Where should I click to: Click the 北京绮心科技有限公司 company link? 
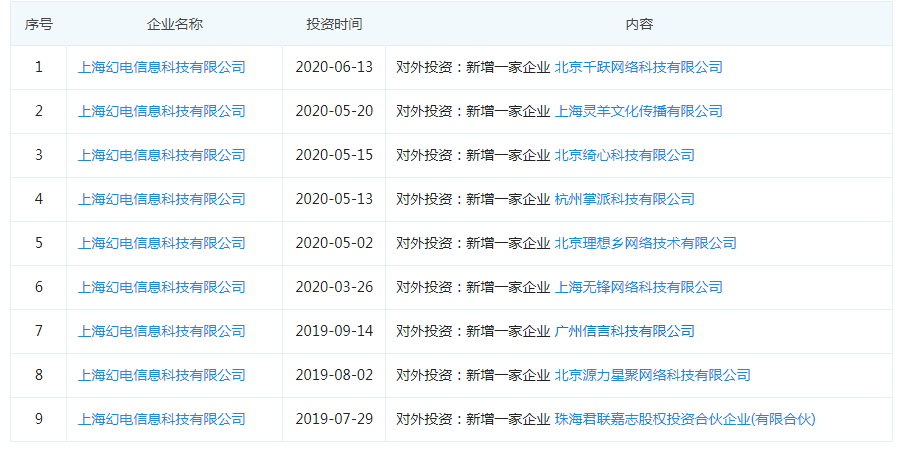(x=624, y=155)
